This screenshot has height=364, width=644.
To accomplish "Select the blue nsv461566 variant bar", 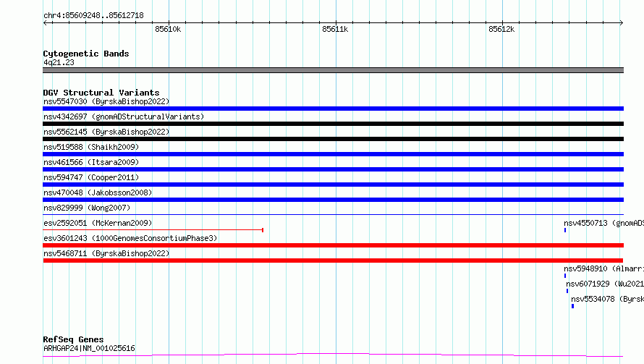I will (333, 169).
